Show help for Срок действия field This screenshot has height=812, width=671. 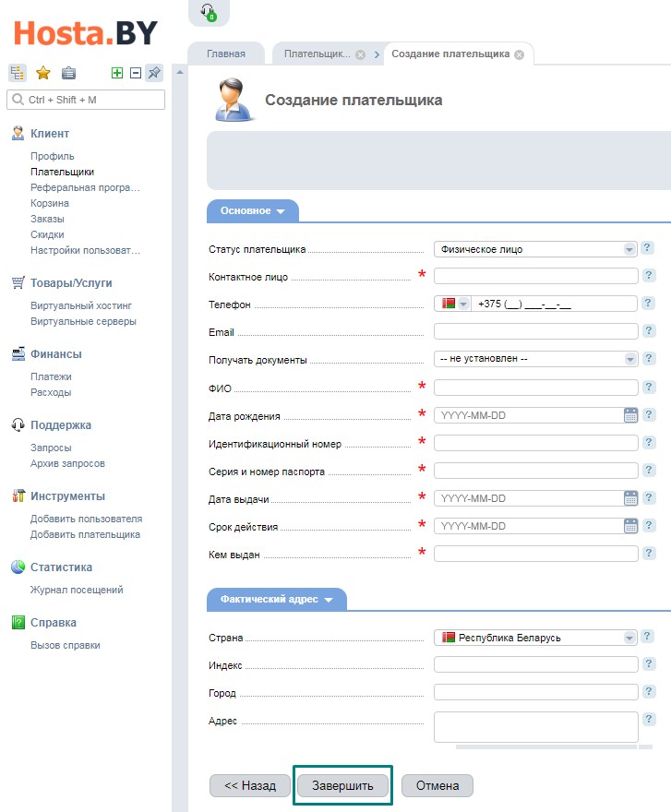click(x=649, y=525)
